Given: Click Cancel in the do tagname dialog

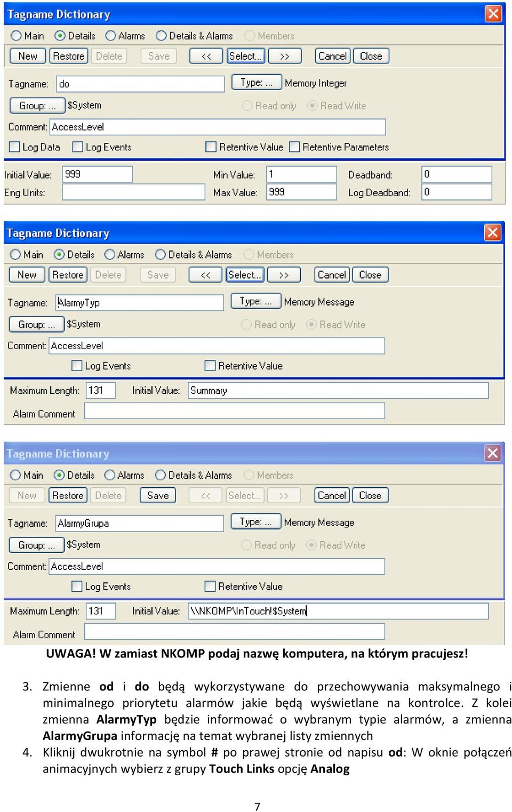Looking at the screenshot, I should (x=333, y=56).
